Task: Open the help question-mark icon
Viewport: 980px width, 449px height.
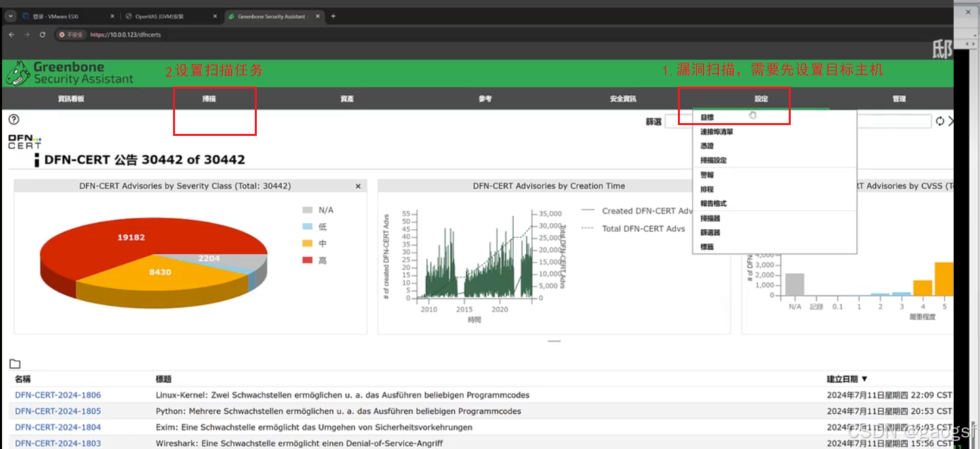Action: pos(14,120)
